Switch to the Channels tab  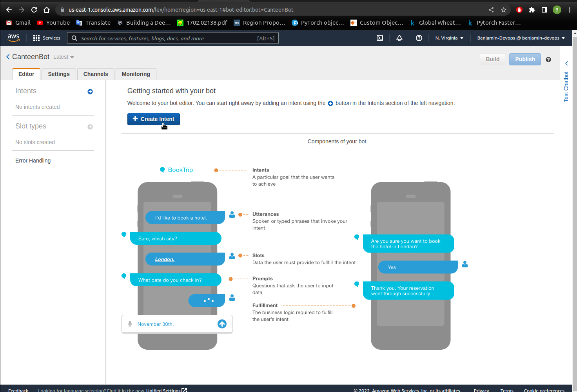click(x=96, y=74)
